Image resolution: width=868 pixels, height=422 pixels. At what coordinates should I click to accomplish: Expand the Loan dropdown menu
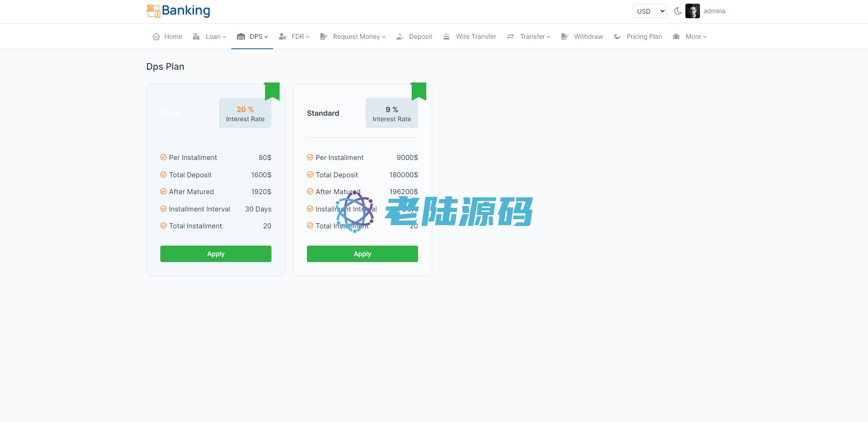click(215, 36)
